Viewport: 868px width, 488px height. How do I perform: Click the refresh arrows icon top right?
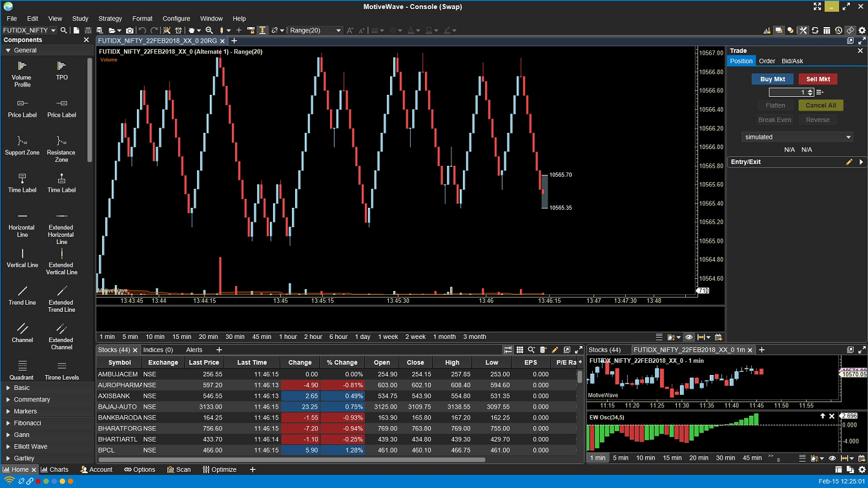point(815,30)
